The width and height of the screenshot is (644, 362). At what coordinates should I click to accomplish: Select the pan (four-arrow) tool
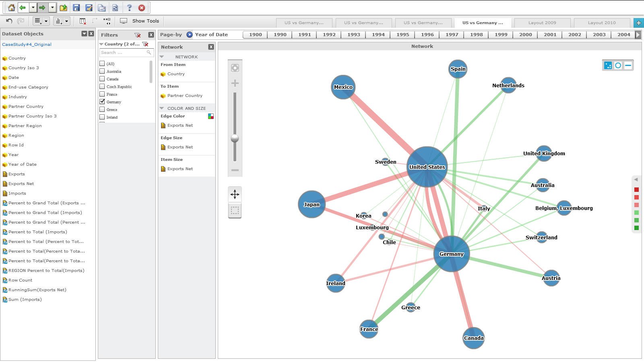pos(235,194)
